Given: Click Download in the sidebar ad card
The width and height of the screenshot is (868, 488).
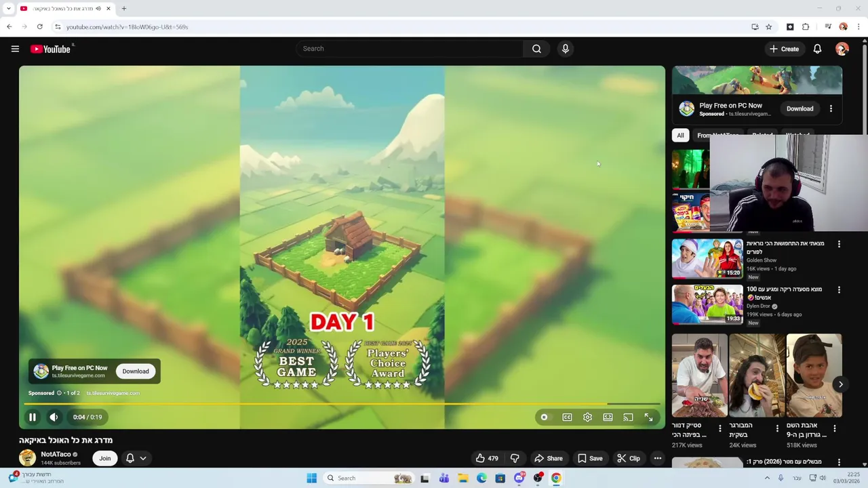Looking at the screenshot, I should (x=800, y=108).
